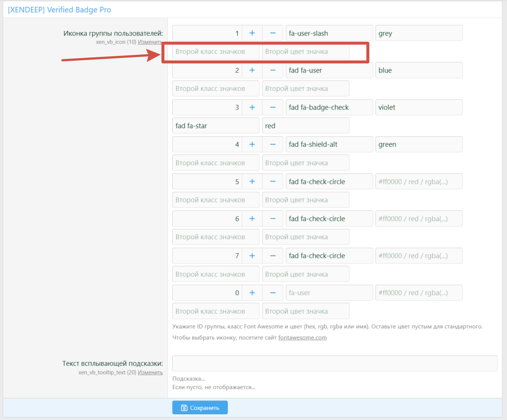Focus the fad fa-shield-alt class input
The image size is (507, 420).
tap(329, 144)
